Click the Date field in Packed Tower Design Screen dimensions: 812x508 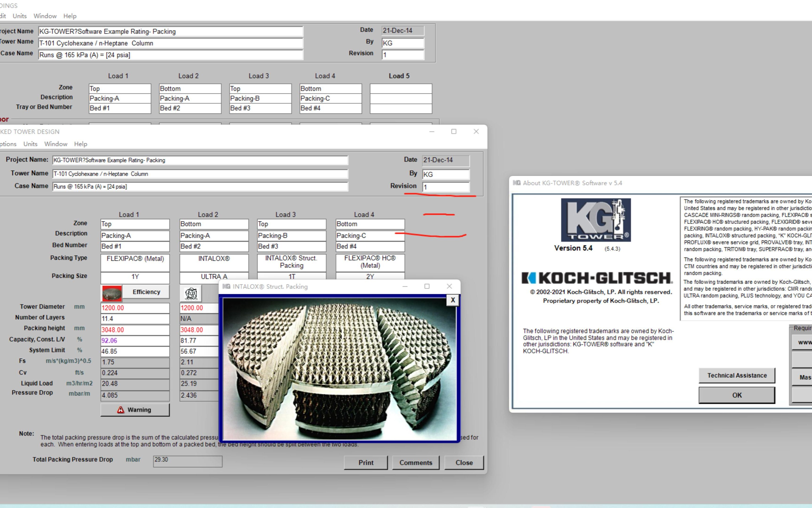(446, 161)
